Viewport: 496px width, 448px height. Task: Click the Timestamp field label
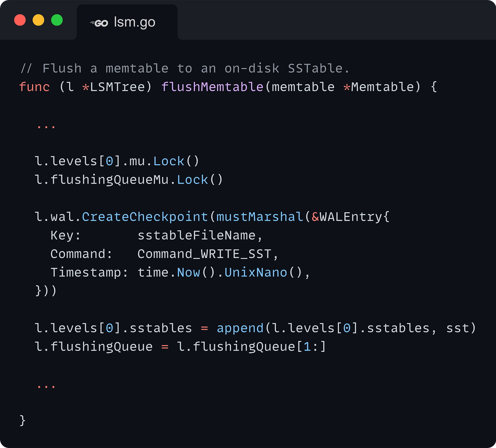pos(85,272)
